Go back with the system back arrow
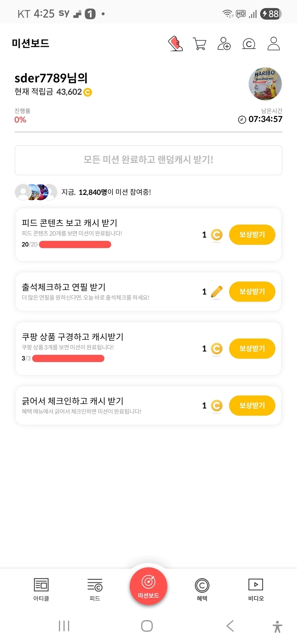Screen dimensions: 297x644 tap(230, 626)
